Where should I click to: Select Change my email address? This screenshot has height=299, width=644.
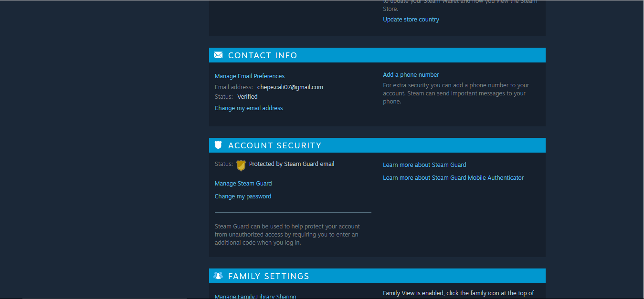pos(248,108)
